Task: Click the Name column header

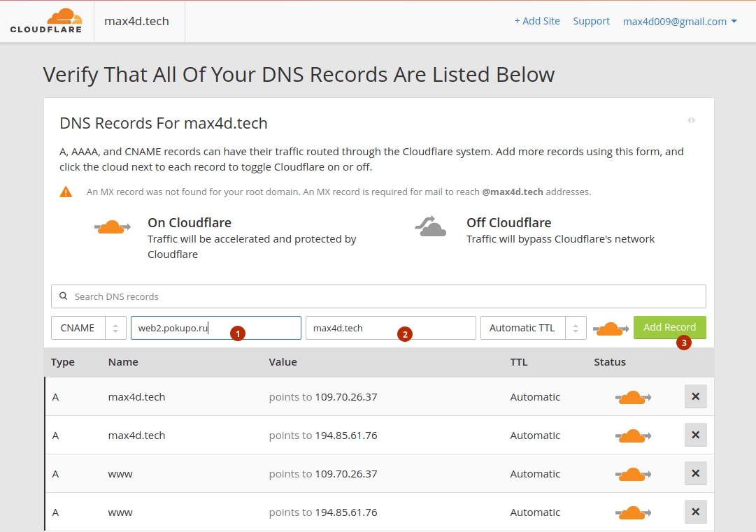Action: point(123,362)
